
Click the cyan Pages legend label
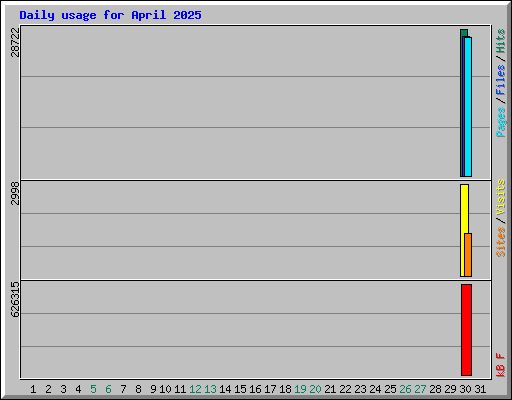click(501, 122)
